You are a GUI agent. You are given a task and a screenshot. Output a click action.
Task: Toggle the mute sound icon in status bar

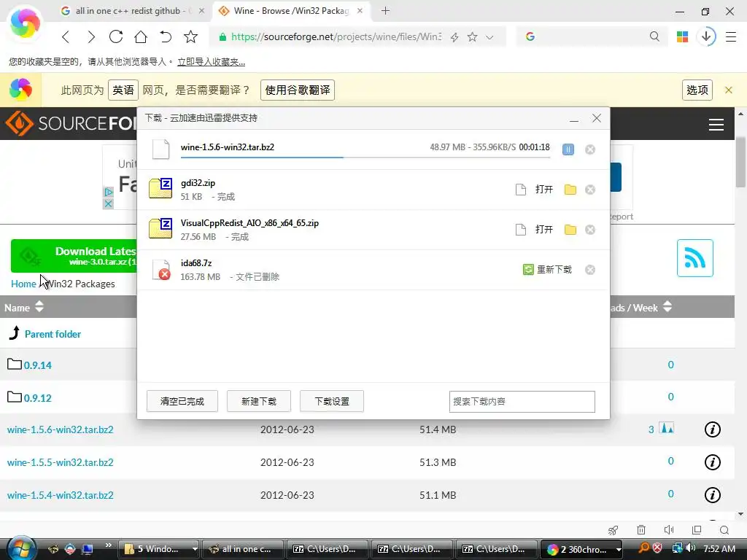point(669,530)
